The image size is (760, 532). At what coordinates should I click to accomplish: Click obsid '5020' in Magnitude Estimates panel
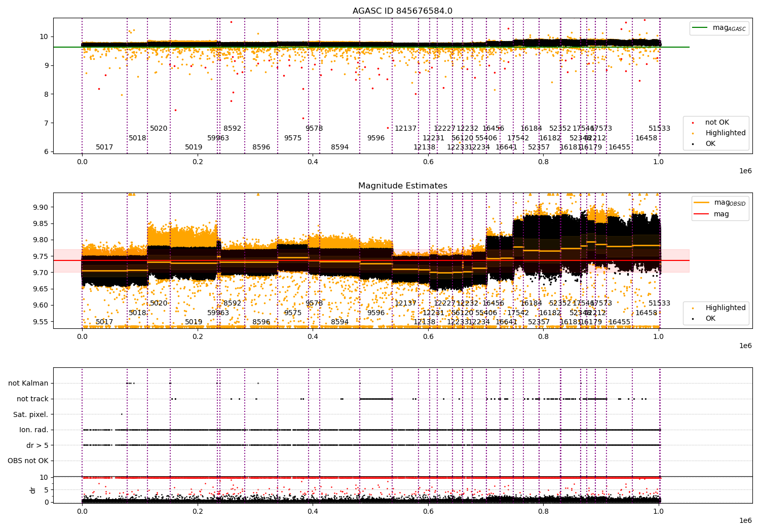click(159, 303)
